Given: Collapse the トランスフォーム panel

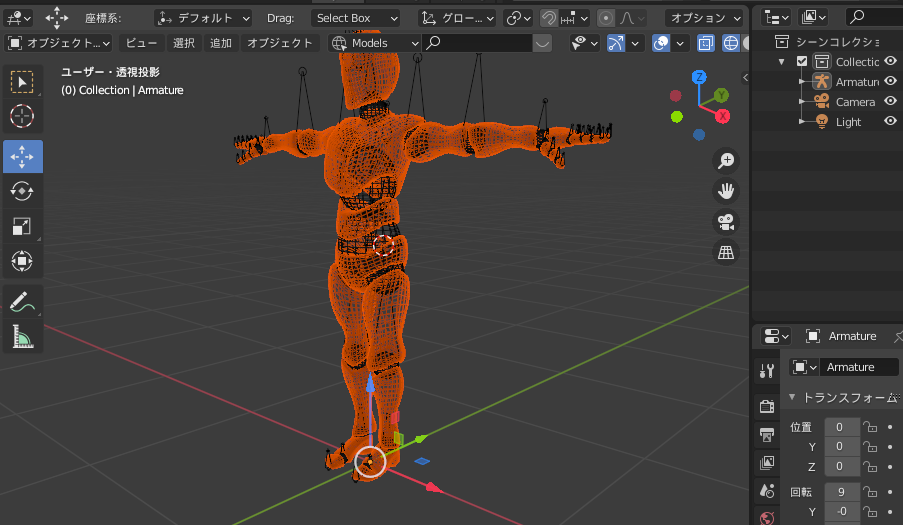Looking at the screenshot, I should tap(792, 397).
